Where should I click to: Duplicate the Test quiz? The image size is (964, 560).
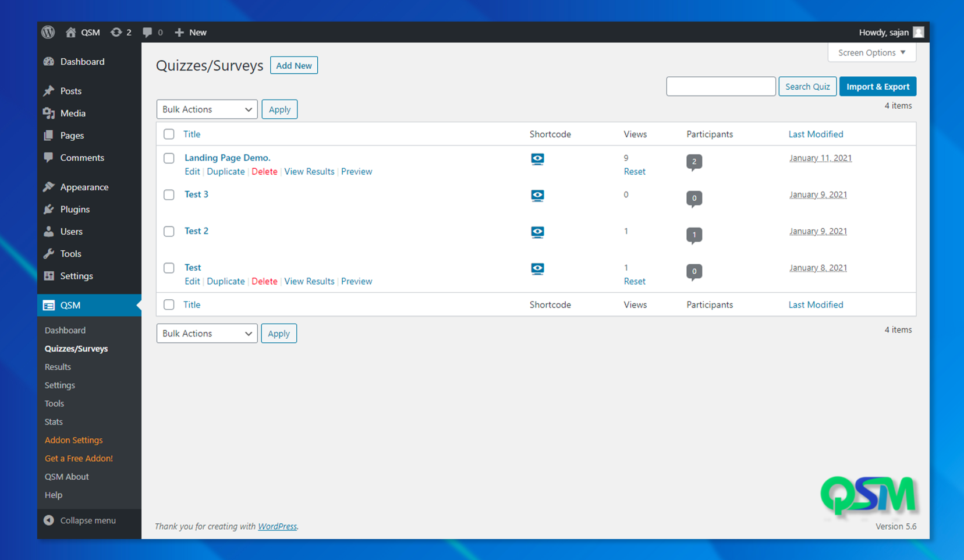click(x=226, y=281)
